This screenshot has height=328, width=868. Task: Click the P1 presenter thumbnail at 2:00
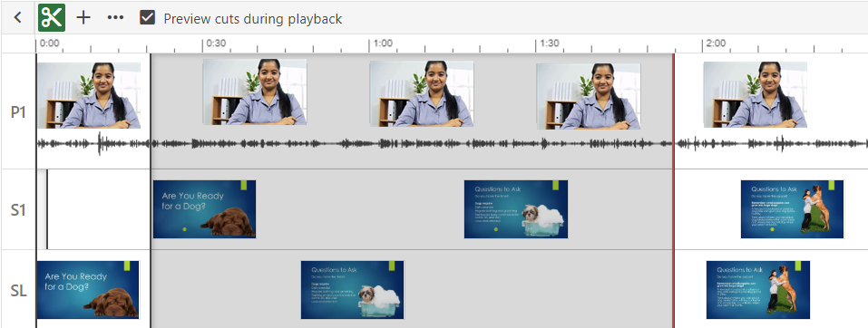(x=755, y=94)
